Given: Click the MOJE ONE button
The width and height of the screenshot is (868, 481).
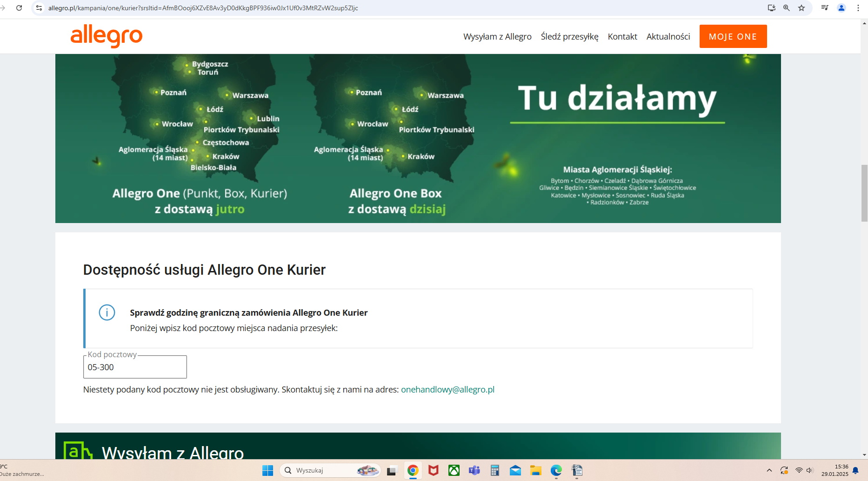Looking at the screenshot, I should 733,36.
